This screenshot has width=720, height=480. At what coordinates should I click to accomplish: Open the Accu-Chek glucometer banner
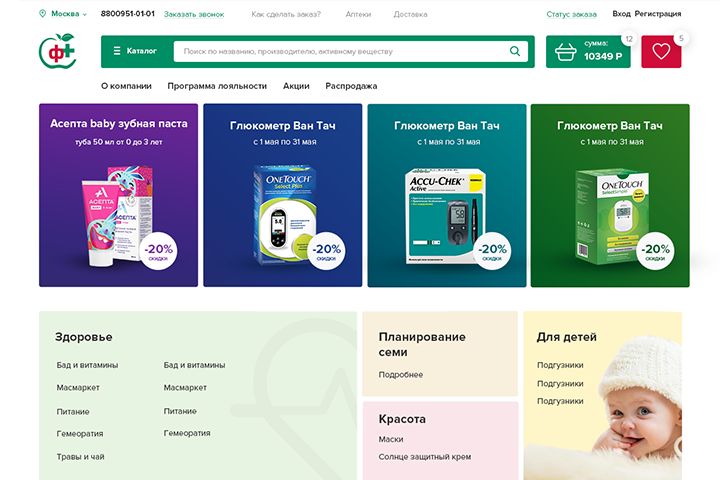pyautogui.click(x=447, y=195)
